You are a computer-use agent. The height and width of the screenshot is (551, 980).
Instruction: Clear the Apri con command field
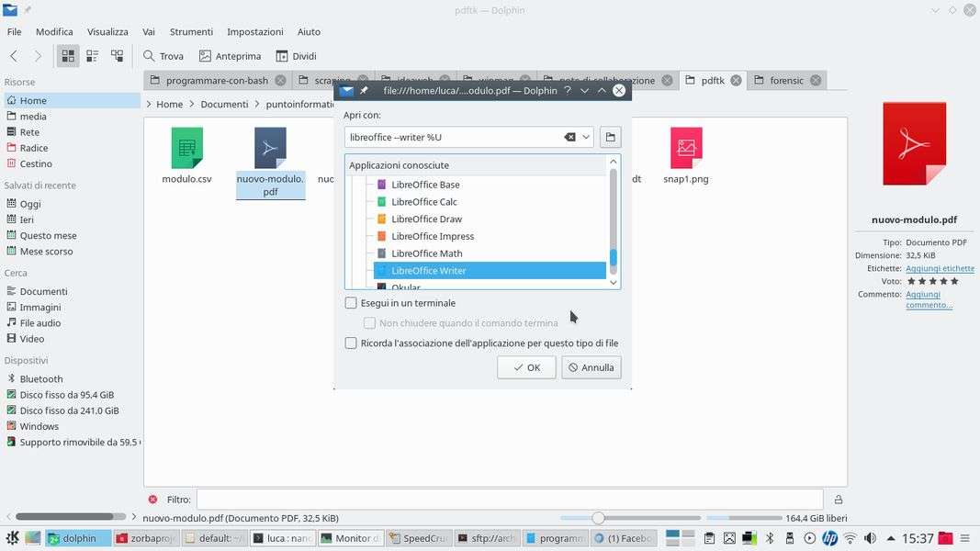pyautogui.click(x=569, y=137)
